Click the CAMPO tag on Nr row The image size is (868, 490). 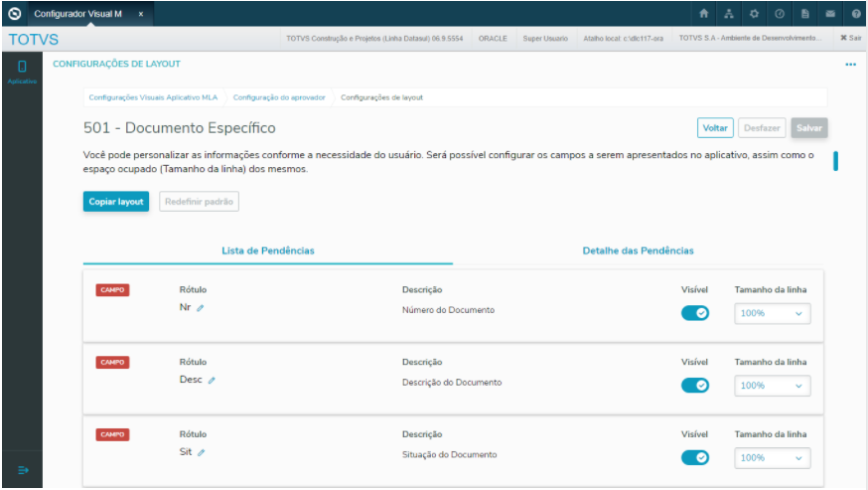tap(112, 290)
